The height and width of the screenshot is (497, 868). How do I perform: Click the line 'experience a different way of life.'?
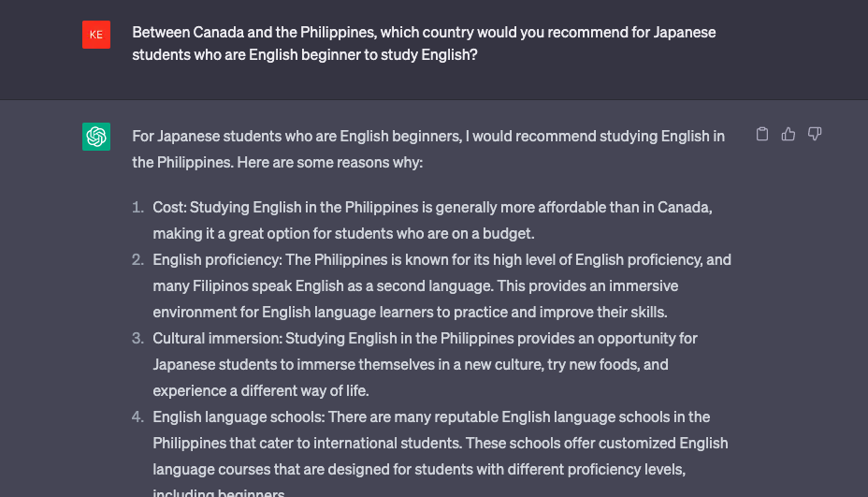pyautogui.click(x=261, y=391)
